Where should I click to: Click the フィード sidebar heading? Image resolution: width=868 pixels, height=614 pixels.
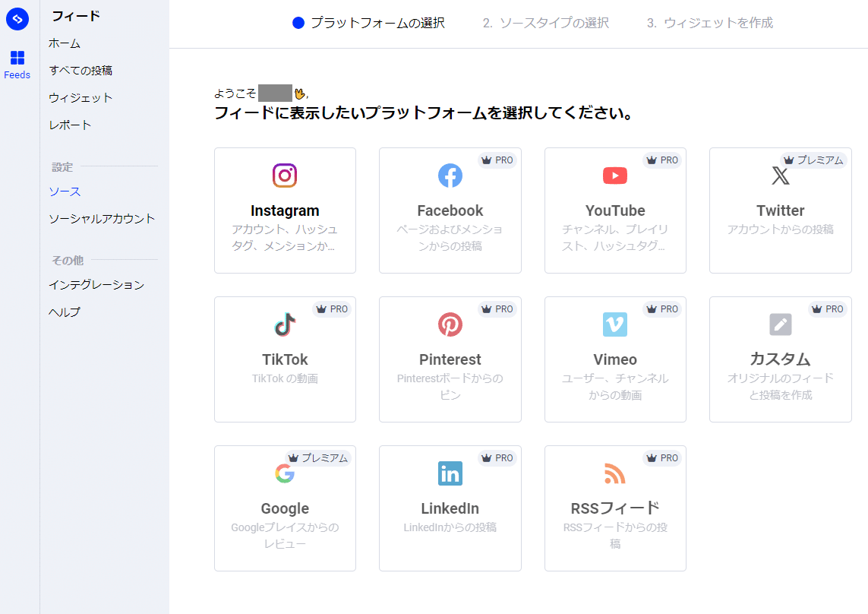click(x=76, y=16)
